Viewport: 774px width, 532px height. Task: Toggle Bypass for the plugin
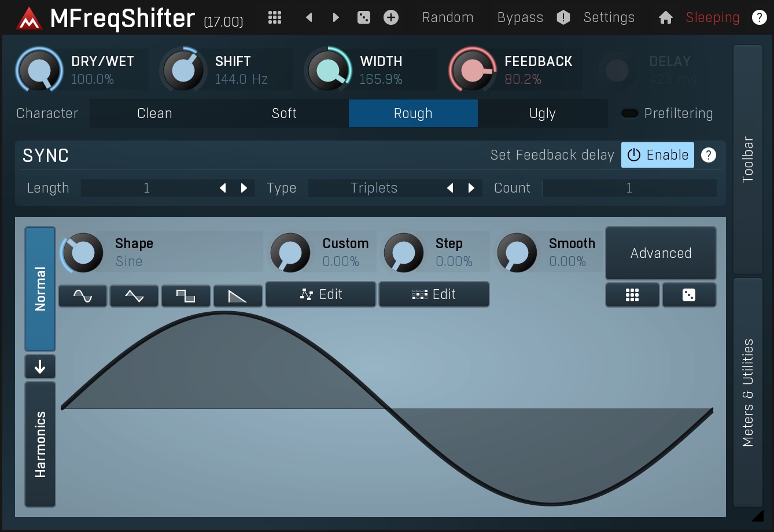[519, 17]
